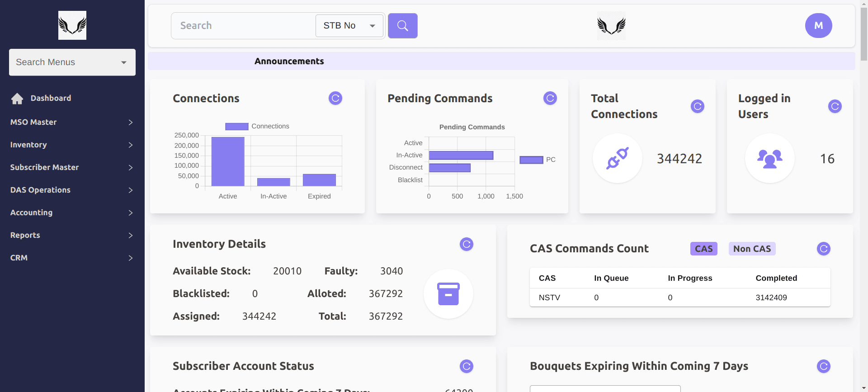Refresh the Connections chart
868x392 pixels.
(335, 98)
